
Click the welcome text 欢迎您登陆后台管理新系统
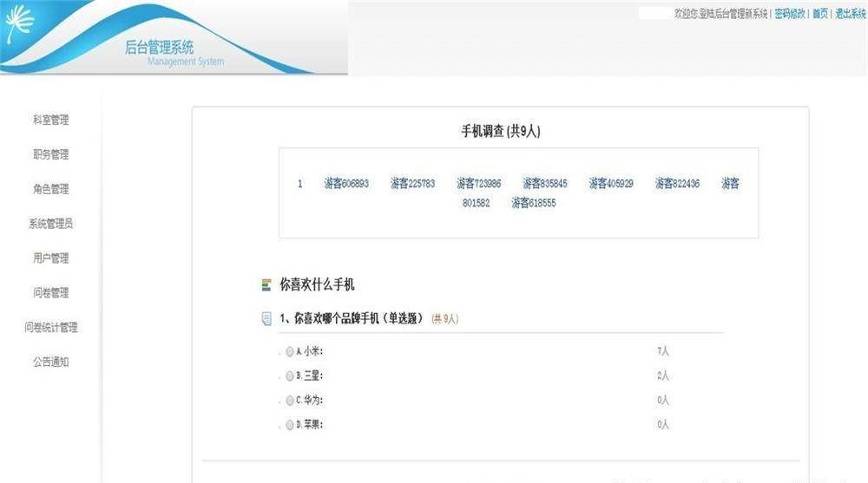tap(720, 14)
